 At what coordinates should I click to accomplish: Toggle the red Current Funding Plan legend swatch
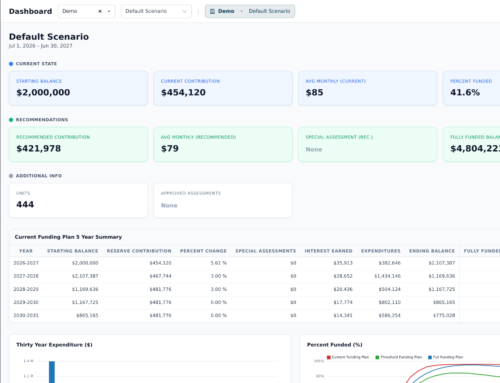click(x=329, y=357)
